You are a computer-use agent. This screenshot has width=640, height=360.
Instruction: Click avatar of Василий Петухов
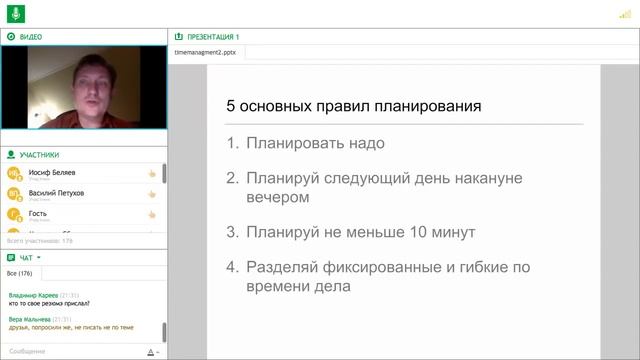14,194
